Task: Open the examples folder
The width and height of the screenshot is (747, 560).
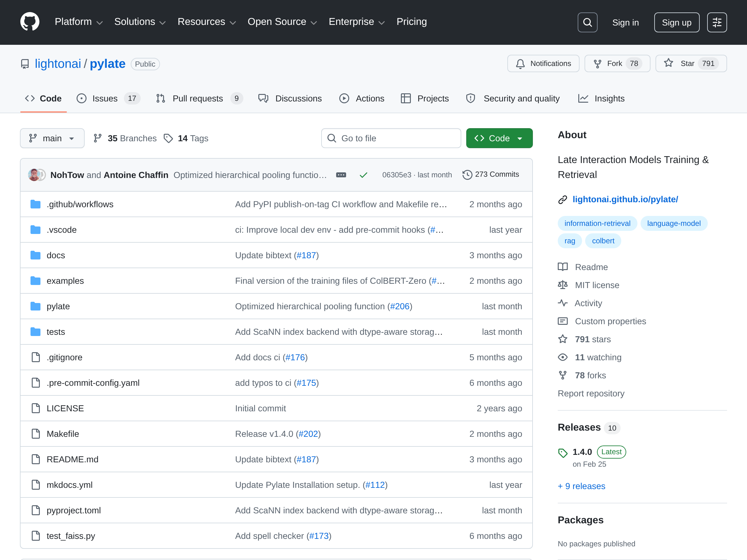Action: (65, 281)
